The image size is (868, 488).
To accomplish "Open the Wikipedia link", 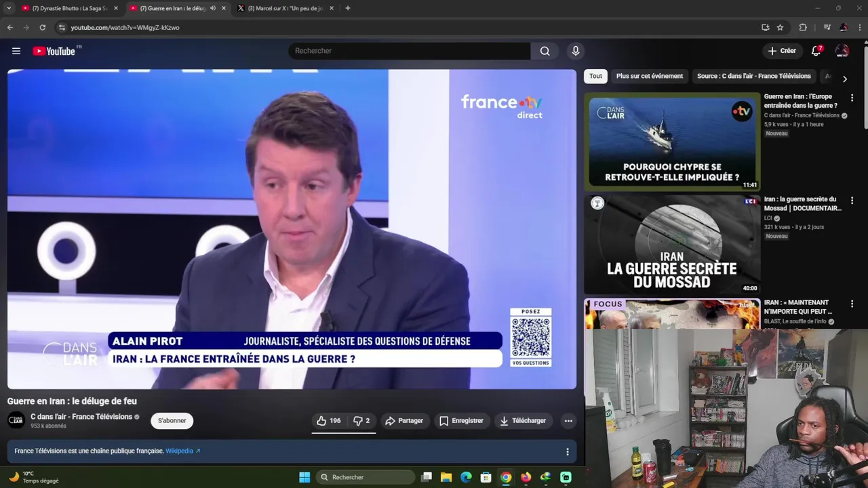I will 182,451.
